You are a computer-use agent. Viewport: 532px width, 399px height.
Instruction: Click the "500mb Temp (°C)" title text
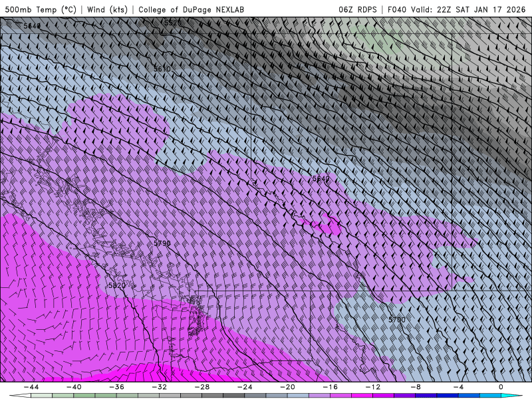click(41, 9)
